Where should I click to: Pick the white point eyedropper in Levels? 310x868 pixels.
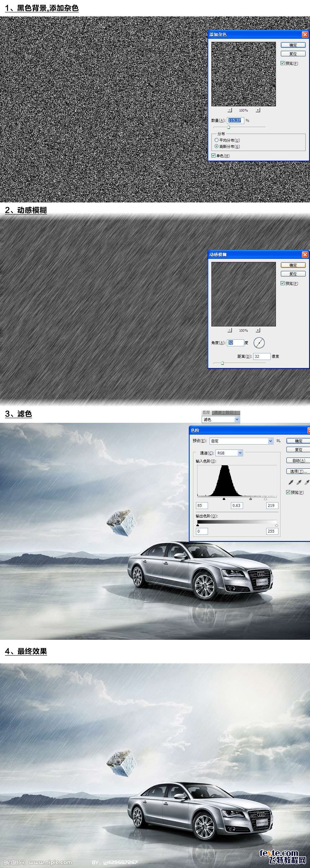pos(307,482)
